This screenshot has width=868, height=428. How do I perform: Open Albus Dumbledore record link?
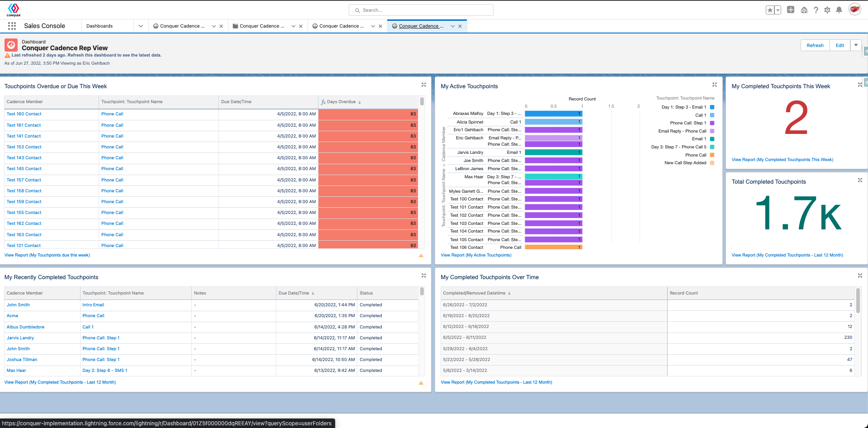pyautogui.click(x=25, y=327)
